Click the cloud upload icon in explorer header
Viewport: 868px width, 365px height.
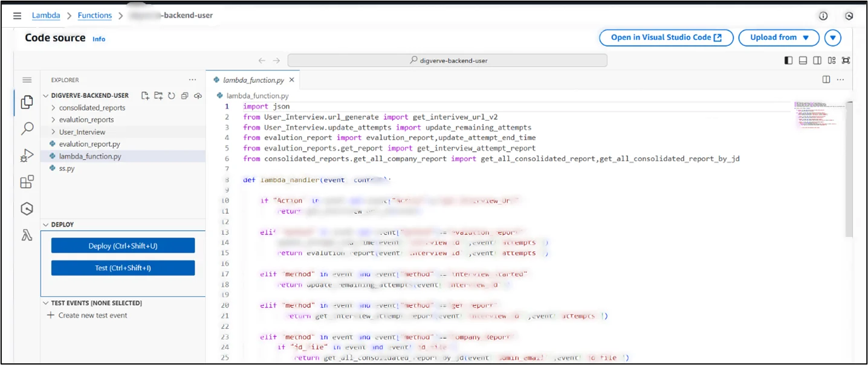coord(197,95)
